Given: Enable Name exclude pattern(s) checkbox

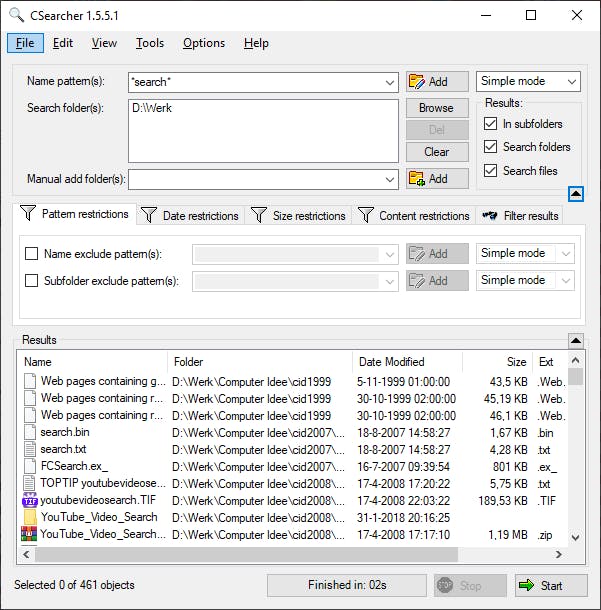Looking at the screenshot, I should point(31,254).
